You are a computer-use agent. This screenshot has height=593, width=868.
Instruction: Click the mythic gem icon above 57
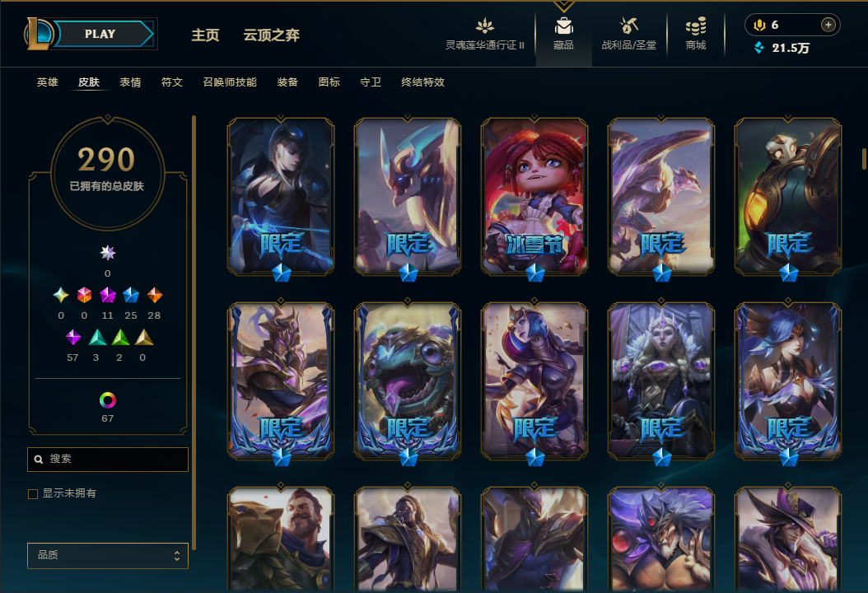[x=72, y=337]
